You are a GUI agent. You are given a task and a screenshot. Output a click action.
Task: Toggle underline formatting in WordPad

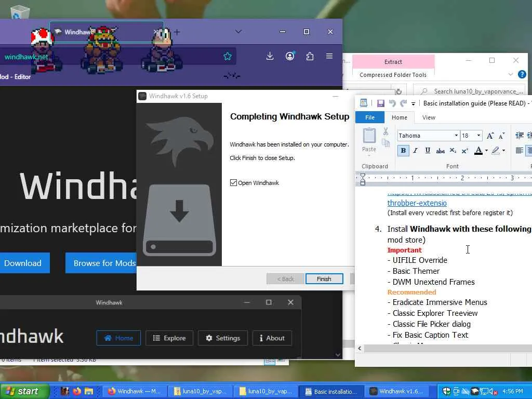tap(428, 151)
